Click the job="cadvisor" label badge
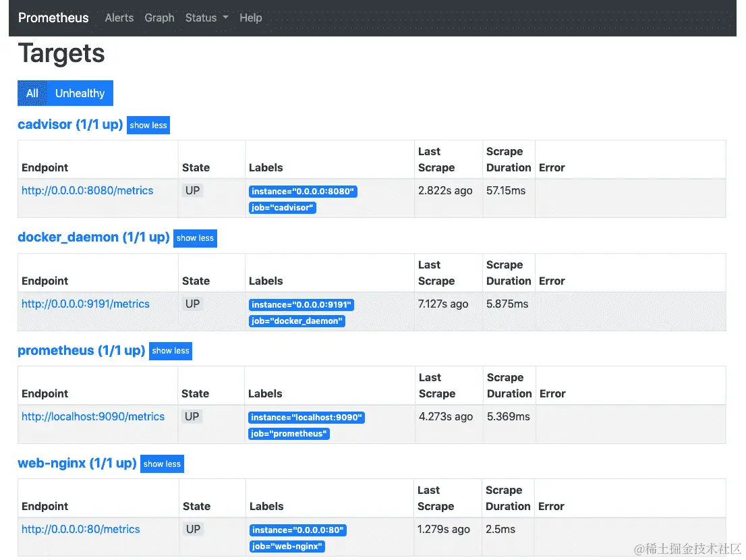This screenshot has width=746, height=560. [282, 207]
